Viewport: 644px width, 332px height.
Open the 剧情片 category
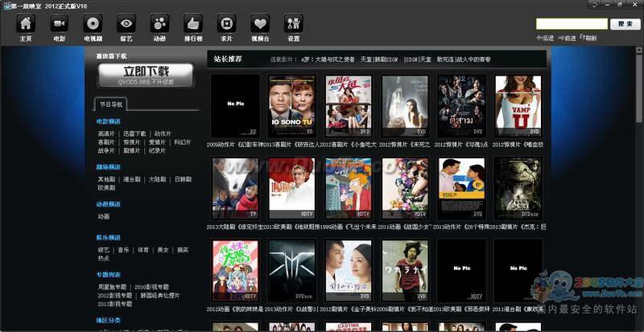click(x=131, y=150)
